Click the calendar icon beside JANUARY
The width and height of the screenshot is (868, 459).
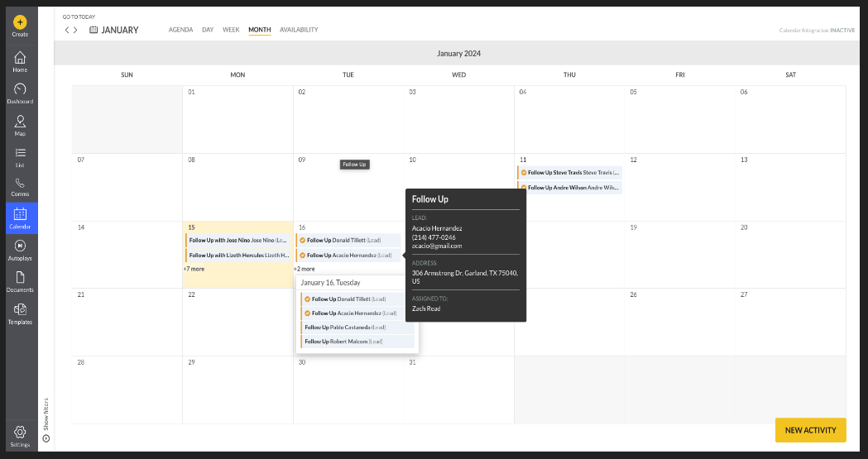(94, 30)
